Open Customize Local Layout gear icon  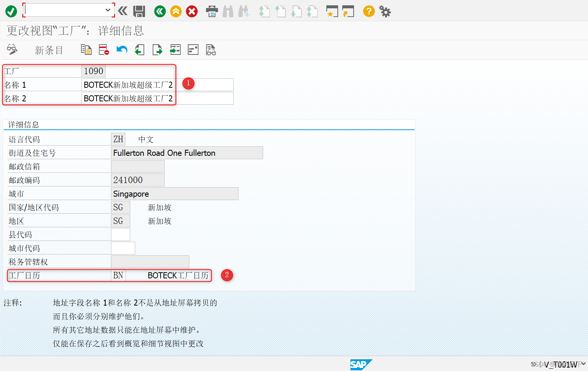pyautogui.click(x=385, y=11)
